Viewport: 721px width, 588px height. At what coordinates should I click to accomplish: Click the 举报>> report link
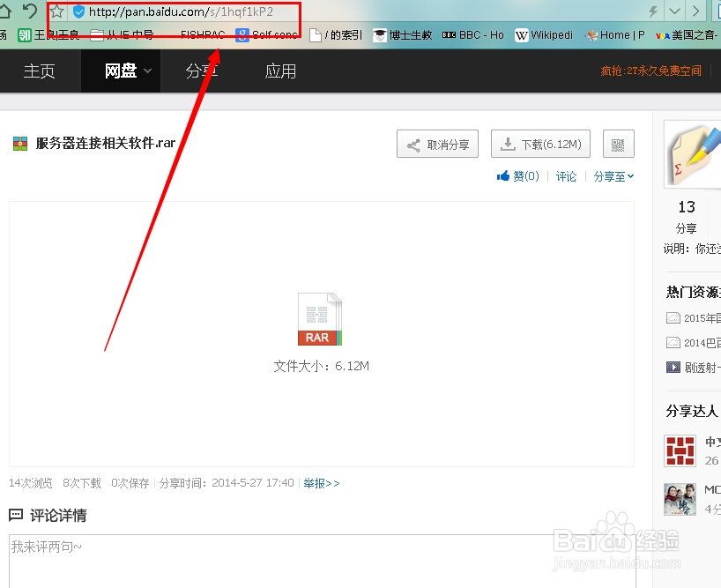click(x=320, y=483)
